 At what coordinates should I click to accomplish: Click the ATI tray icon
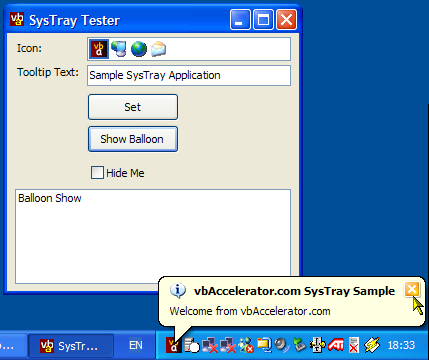(336, 345)
